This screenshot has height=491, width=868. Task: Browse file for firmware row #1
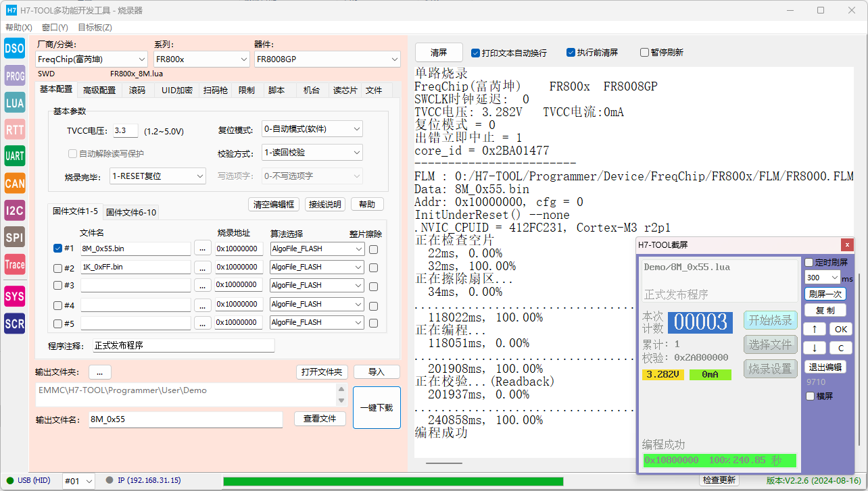pyautogui.click(x=203, y=249)
